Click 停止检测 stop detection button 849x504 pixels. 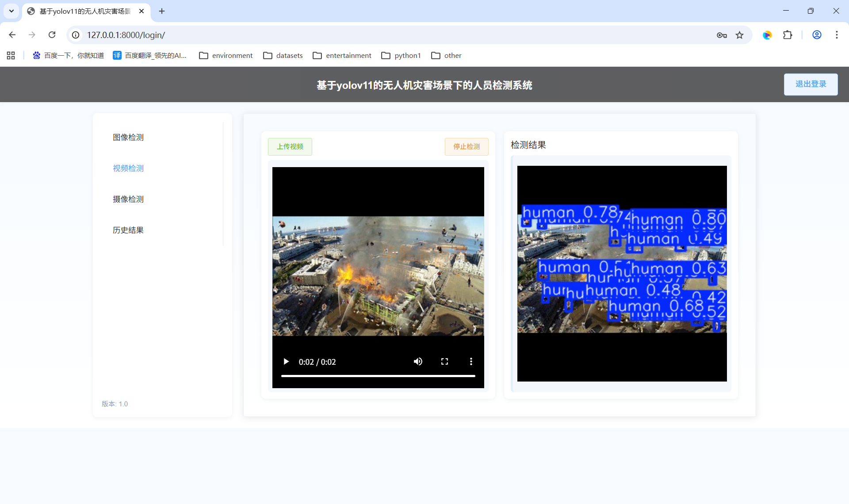pyautogui.click(x=467, y=147)
